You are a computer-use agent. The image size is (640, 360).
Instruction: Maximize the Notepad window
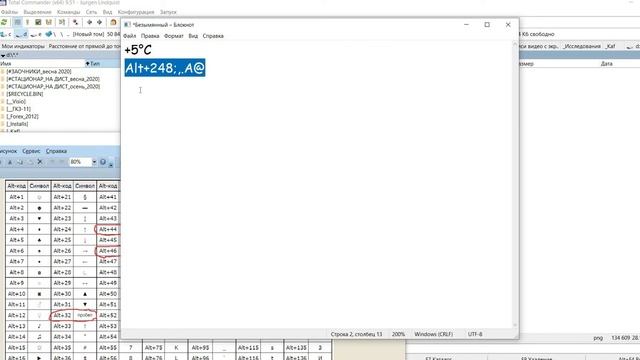point(487,25)
